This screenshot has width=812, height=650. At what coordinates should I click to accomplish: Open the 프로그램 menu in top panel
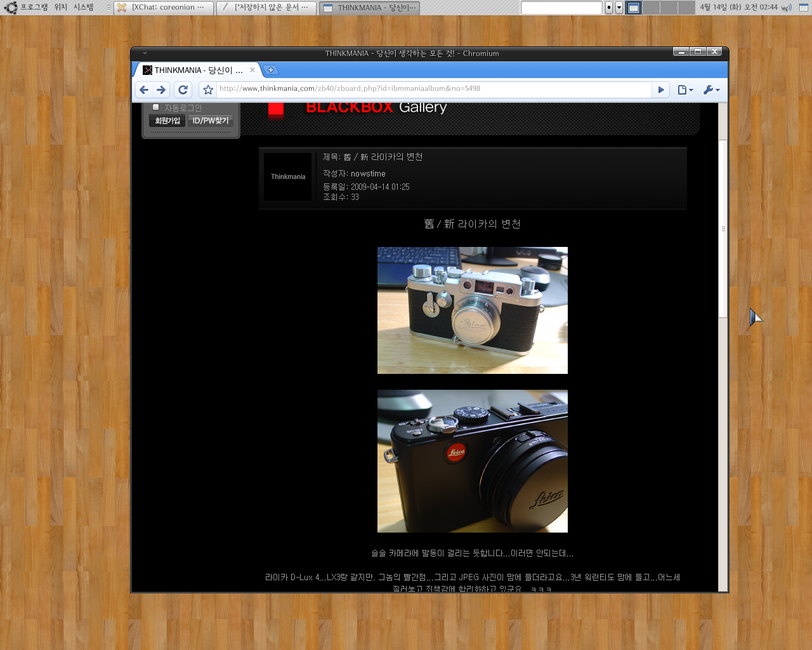(x=34, y=8)
